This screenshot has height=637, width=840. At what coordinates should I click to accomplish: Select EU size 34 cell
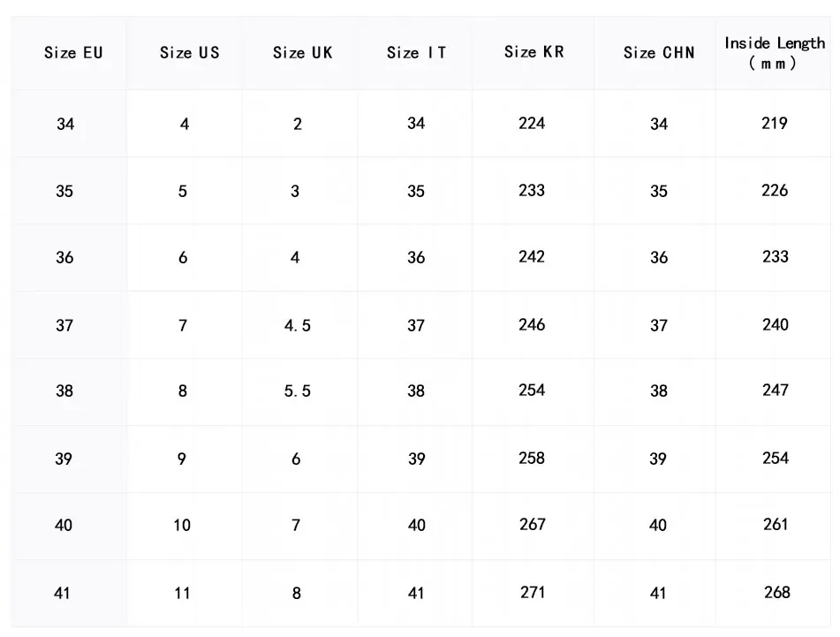(x=65, y=125)
